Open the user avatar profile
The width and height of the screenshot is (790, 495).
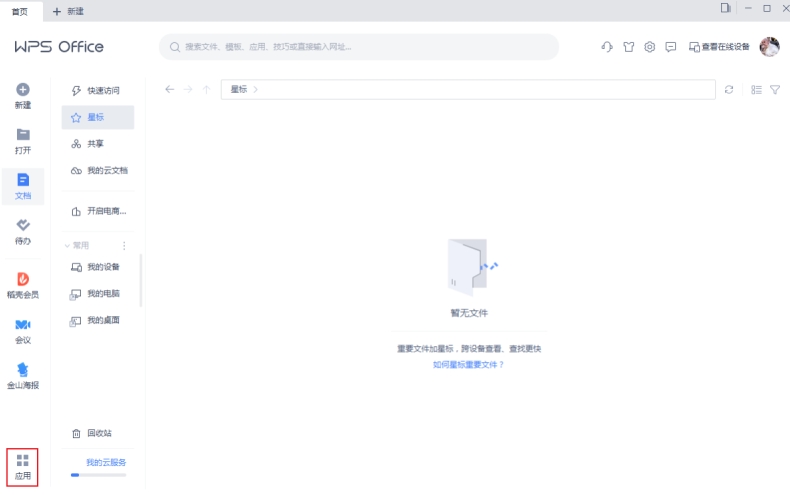[769, 47]
